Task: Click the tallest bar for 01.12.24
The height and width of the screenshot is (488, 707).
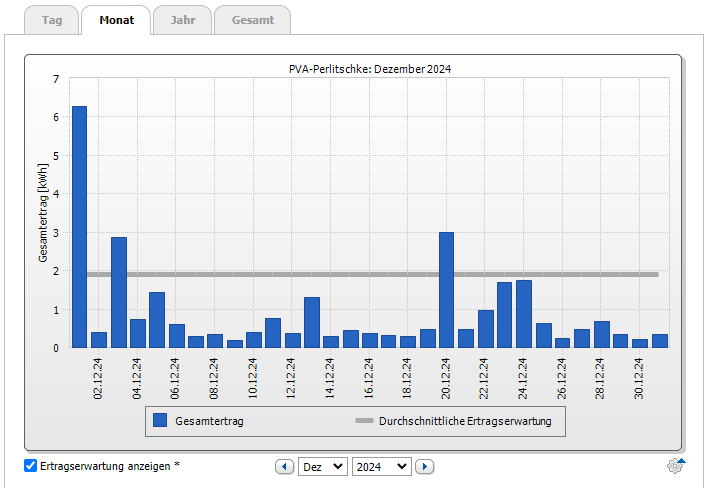Action: tap(79, 227)
